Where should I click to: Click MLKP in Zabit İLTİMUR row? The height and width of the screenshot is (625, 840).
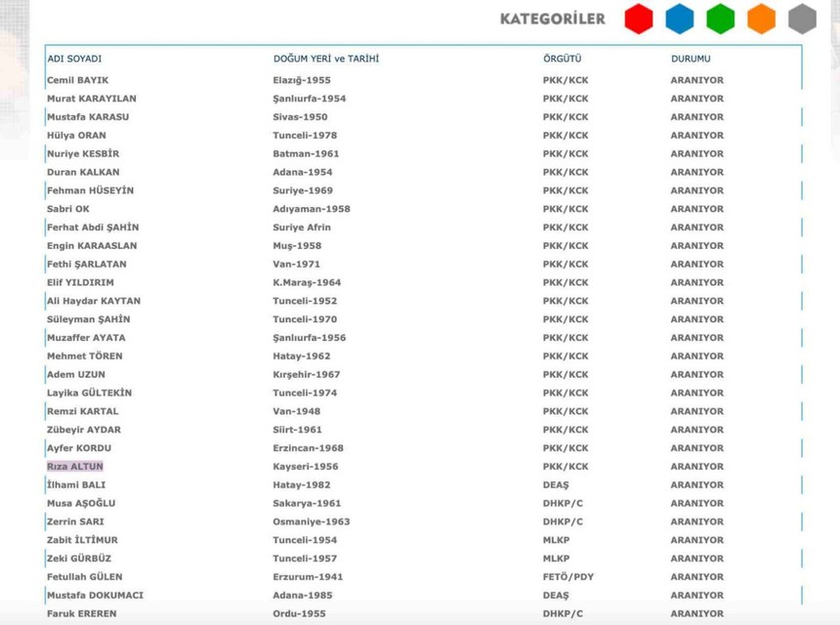pos(556,540)
